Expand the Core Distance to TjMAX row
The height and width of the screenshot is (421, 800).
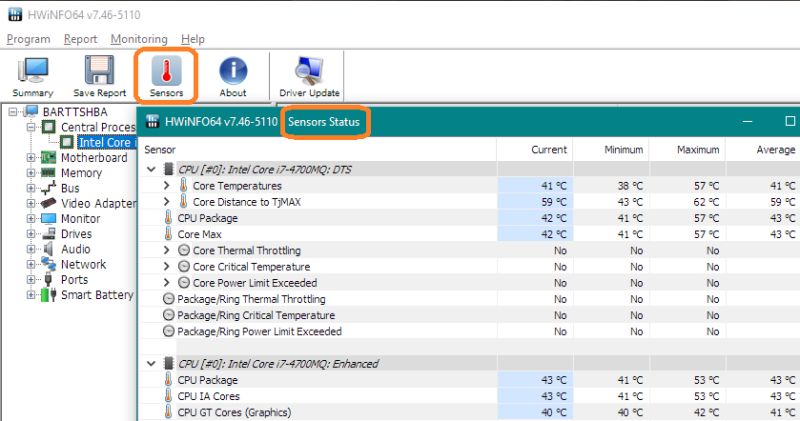166,202
